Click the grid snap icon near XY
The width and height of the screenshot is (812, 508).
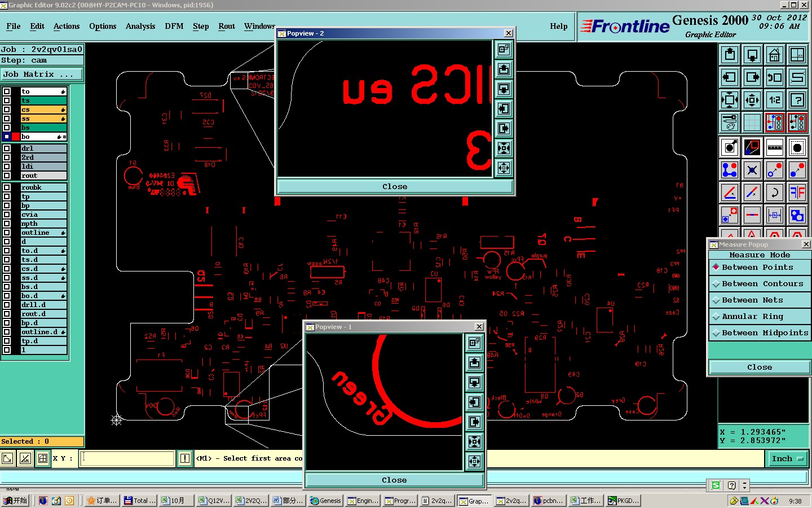point(43,458)
